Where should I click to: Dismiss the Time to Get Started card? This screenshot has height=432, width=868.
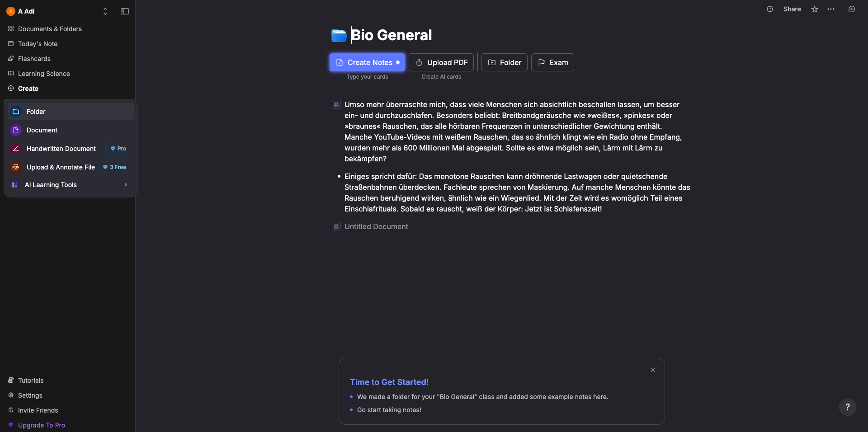click(x=653, y=370)
